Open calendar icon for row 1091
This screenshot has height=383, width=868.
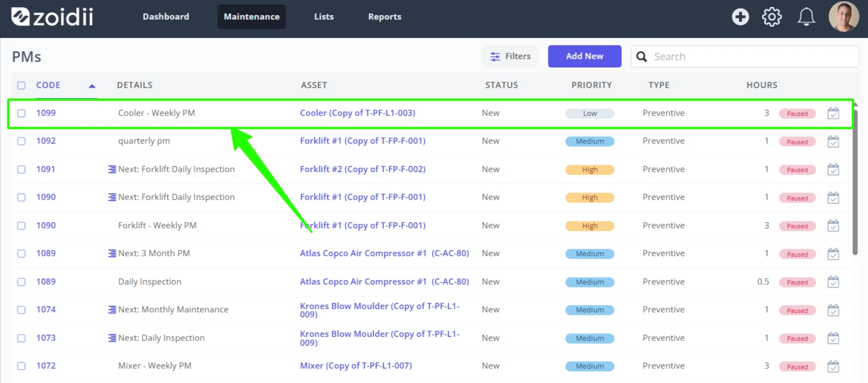[833, 169]
